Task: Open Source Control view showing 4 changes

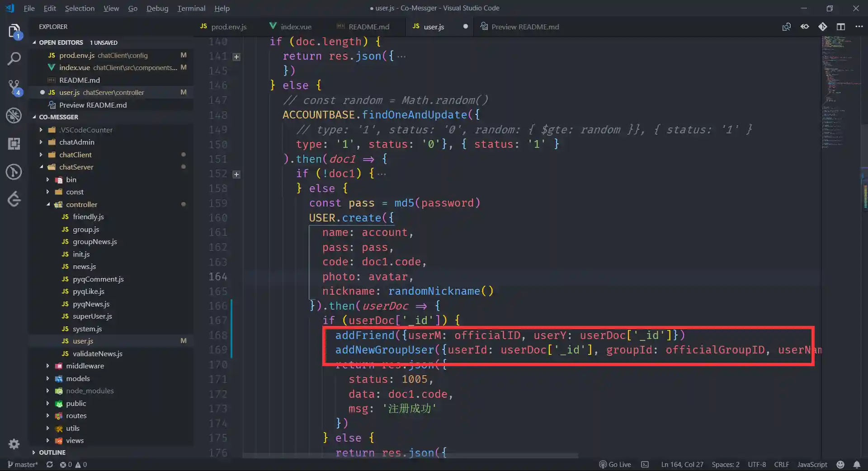Action: pos(15,87)
